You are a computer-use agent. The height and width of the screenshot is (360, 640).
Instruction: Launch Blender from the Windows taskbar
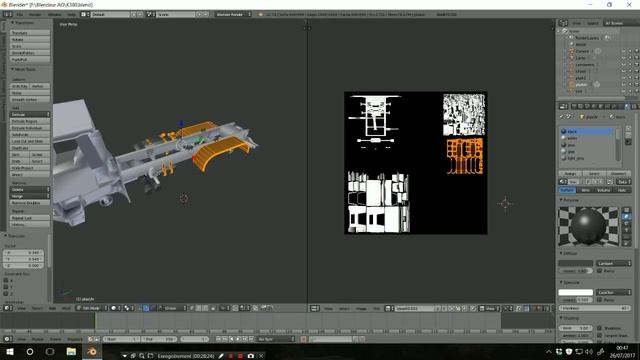point(92,351)
